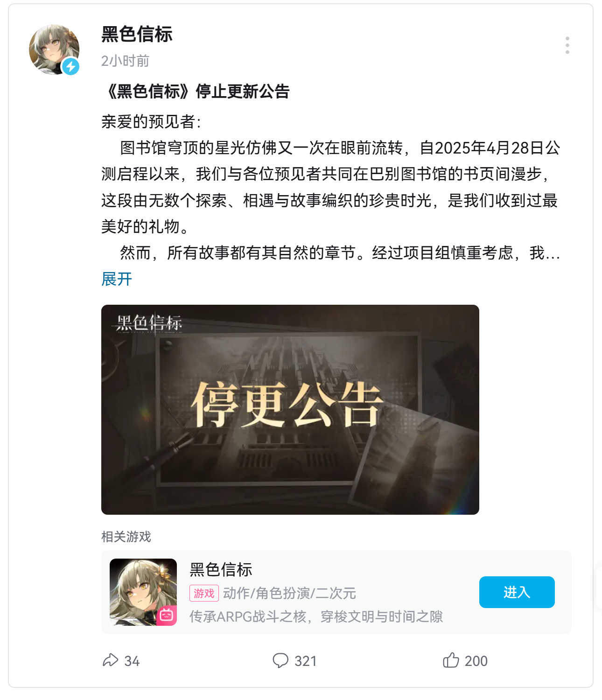Click the pink bilibili badge on game icon
This screenshot has height=700, width=602.
click(x=167, y=616)
